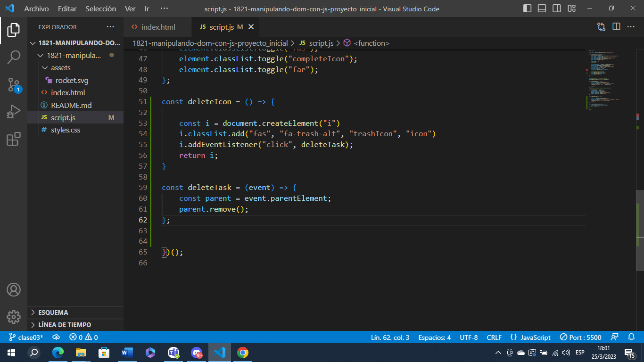
Task: Open the Run and Debug view
Action: pyautogui.click(x=14, y=112)
